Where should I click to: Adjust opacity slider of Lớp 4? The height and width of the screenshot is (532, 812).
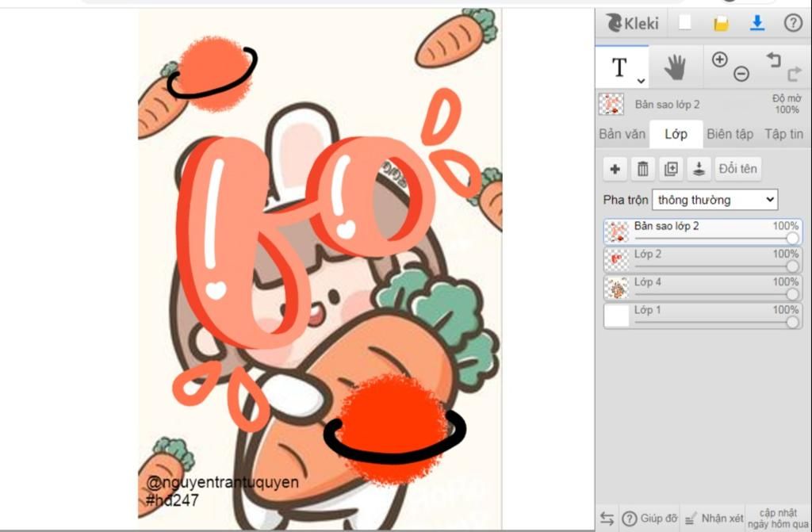tap(792, 294)
